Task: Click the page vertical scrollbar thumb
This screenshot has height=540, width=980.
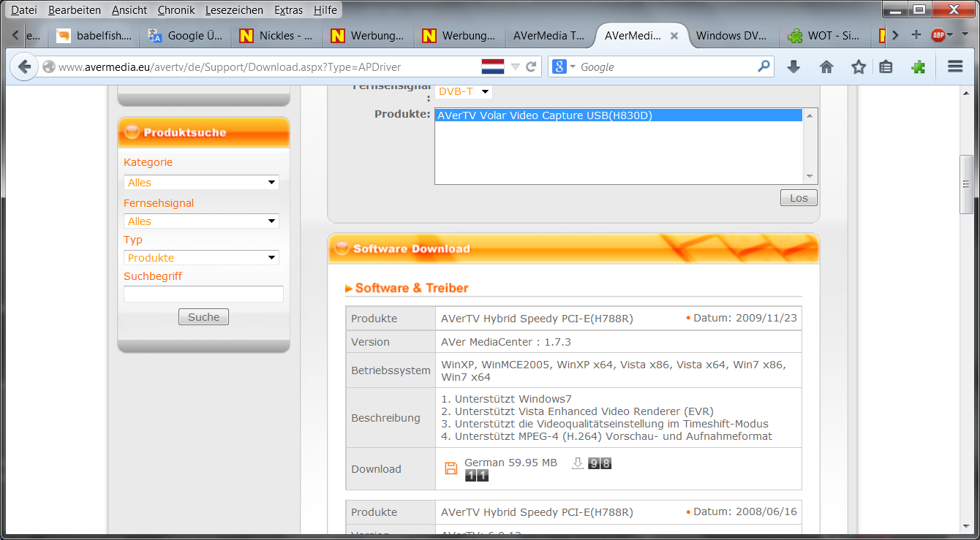Action: pos(967,184)
